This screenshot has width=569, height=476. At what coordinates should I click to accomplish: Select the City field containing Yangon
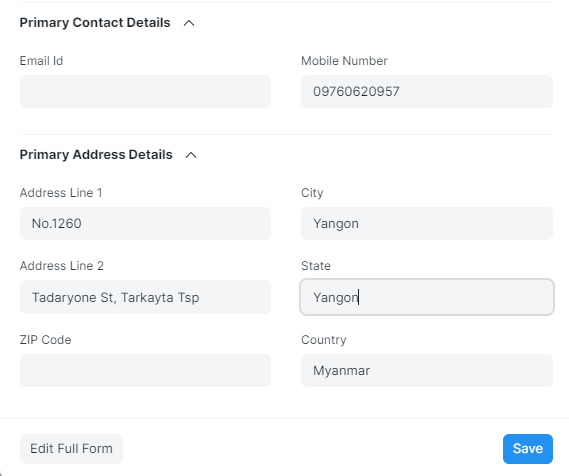click(x=427, y=223)
